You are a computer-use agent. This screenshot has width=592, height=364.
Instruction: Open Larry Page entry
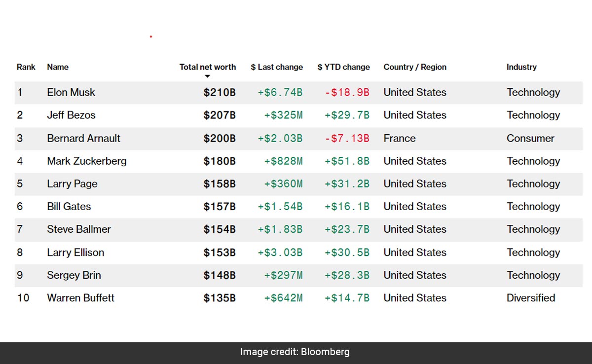click(x=72, y=183)
